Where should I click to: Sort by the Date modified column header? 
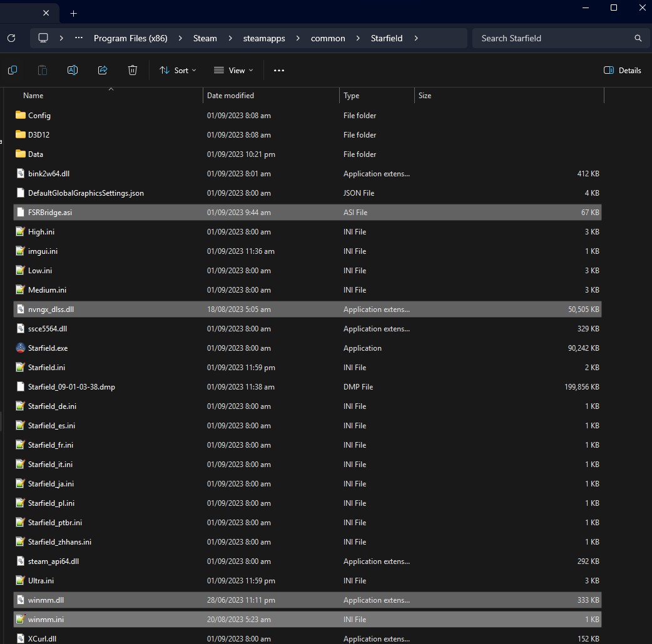click(230, 96)
